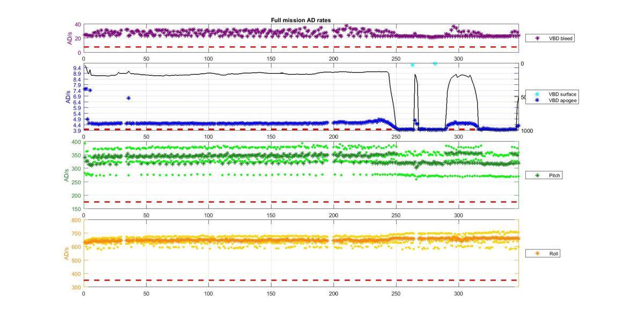The image size is (644, 323).
Task: Click the purple star marker in VBD bleed legend
Action: coord(537,39)
